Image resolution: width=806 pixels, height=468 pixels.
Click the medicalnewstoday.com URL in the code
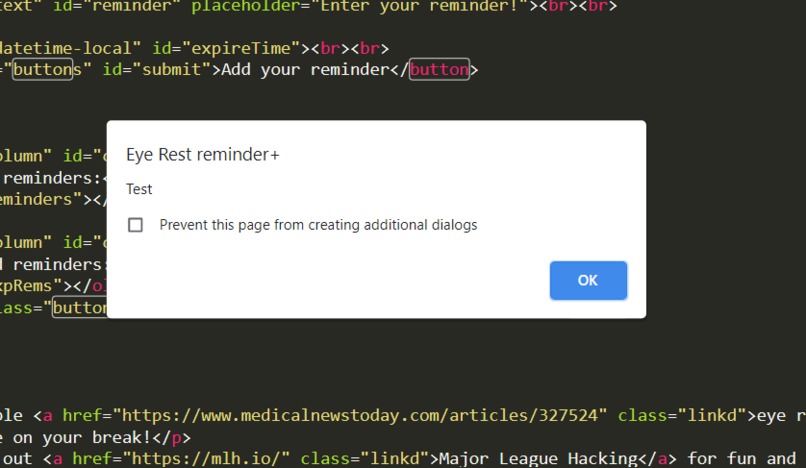click(359, 415)
